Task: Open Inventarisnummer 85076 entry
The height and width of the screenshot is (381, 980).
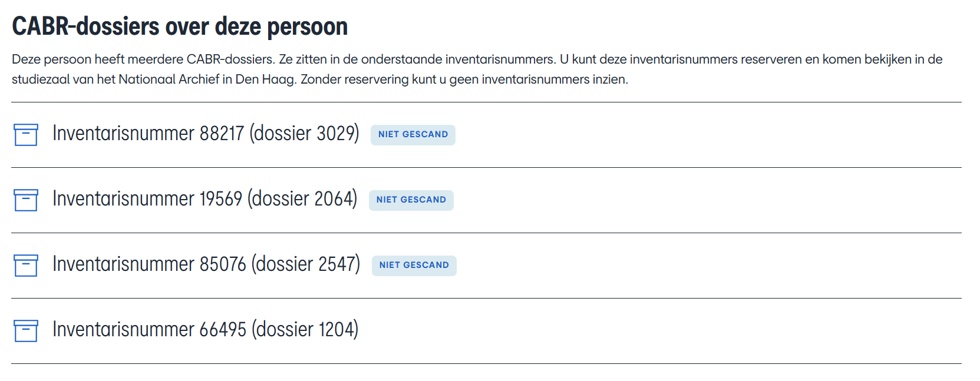Action: 149,264
